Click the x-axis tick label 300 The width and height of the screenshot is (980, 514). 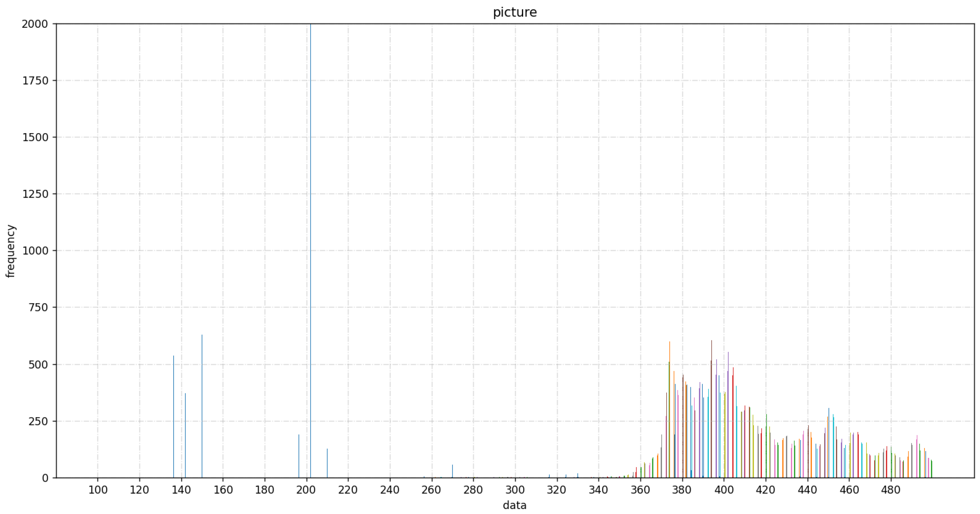tap(515, 490)
